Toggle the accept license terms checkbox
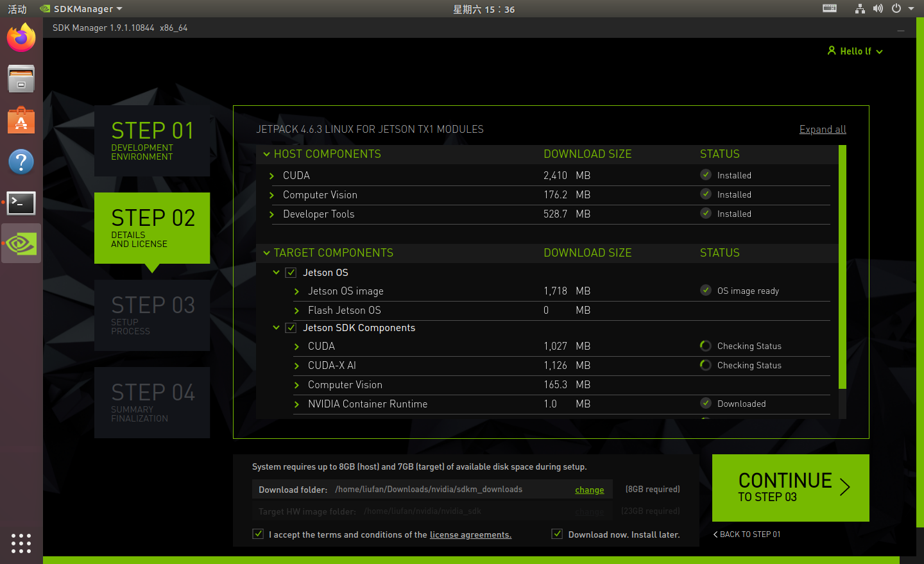Viewport: 924px width, 564px height. pyautogui.click(x=258, y=534)
